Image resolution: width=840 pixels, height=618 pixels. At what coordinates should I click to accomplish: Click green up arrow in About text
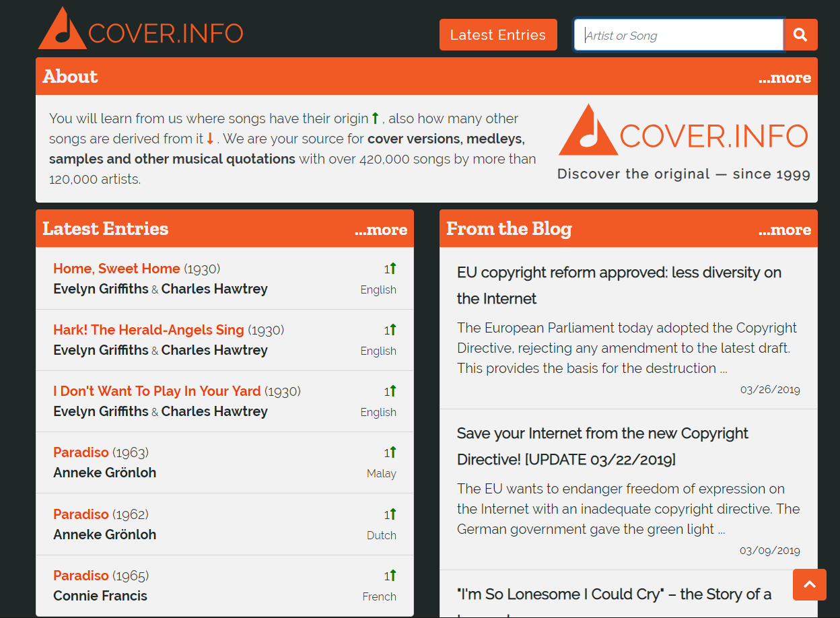[376, 118]
